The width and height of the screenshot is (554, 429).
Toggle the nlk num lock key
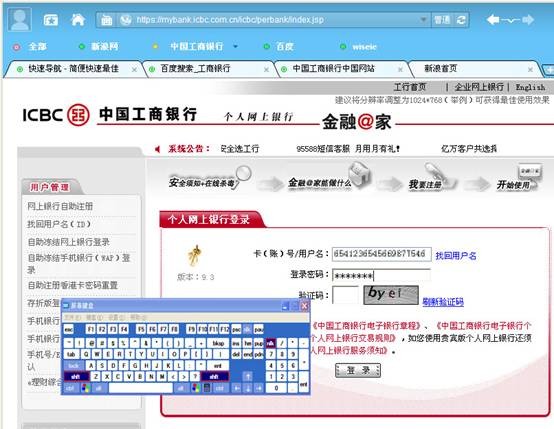coord(270,343)
